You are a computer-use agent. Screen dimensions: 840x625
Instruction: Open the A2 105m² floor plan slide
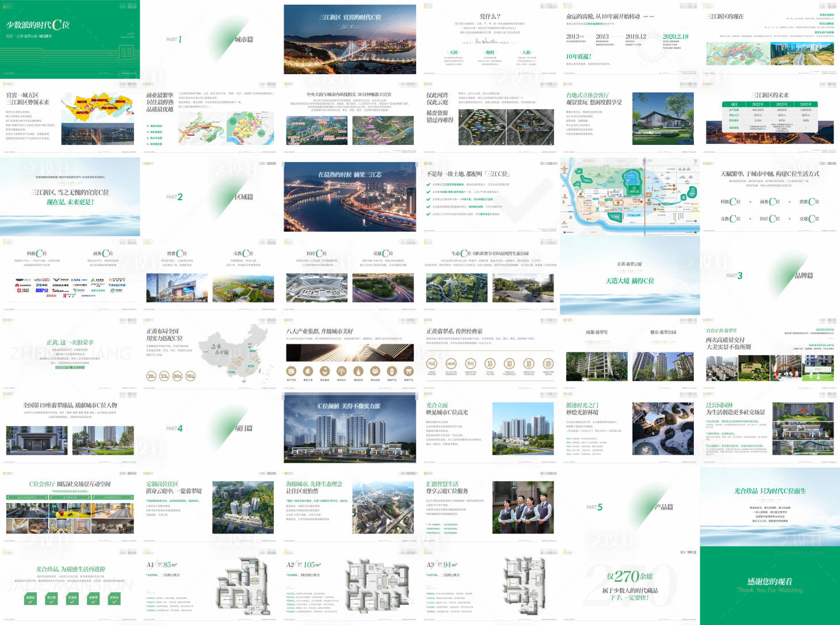(x=350, y=586)
